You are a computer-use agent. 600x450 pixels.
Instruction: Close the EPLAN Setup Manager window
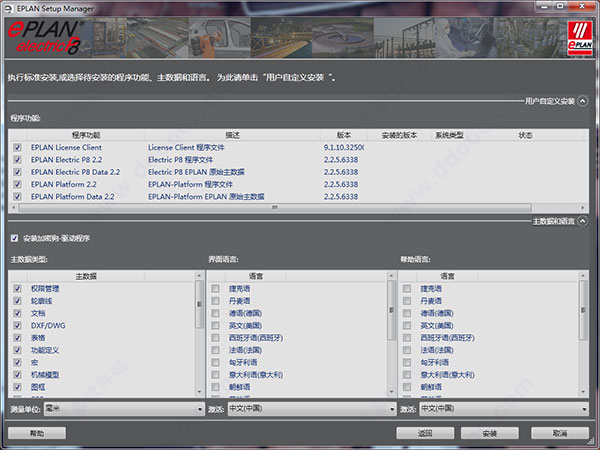[582, 6]
